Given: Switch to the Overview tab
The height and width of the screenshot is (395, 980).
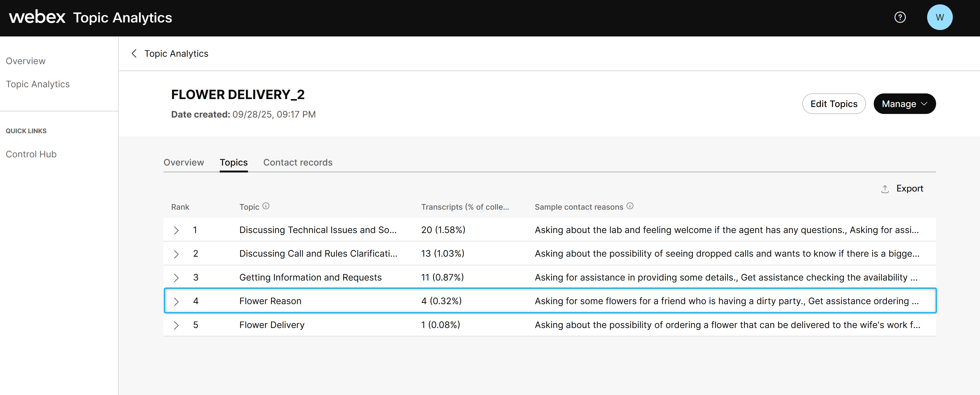Looking at the screenshot, I should click(x=184, y=162).
